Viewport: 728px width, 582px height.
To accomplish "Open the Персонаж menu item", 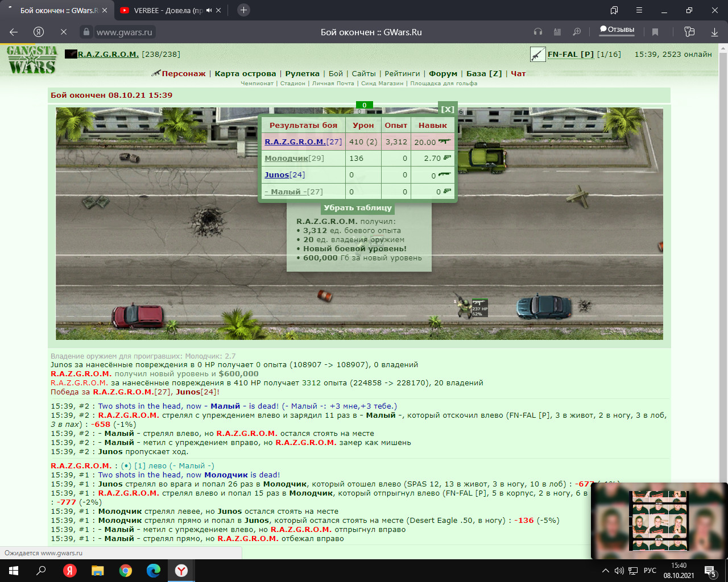I will (184, 73).
